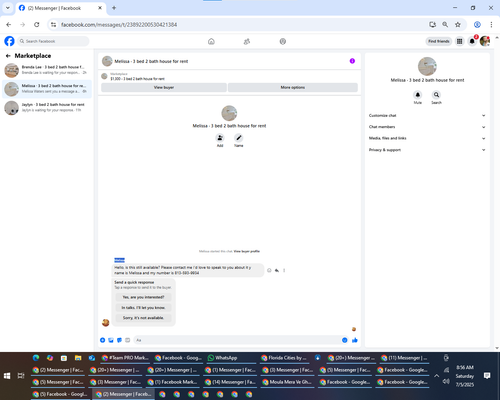The height and width of the screenshot is (400, 500).
Task: Expand Chat members section
Action: (x=427, y=127)
